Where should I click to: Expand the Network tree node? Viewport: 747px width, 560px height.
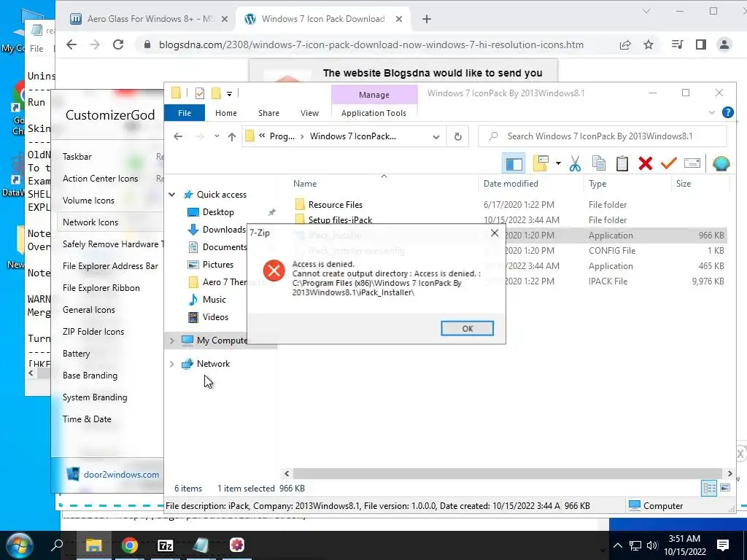[x=172, y=364]
